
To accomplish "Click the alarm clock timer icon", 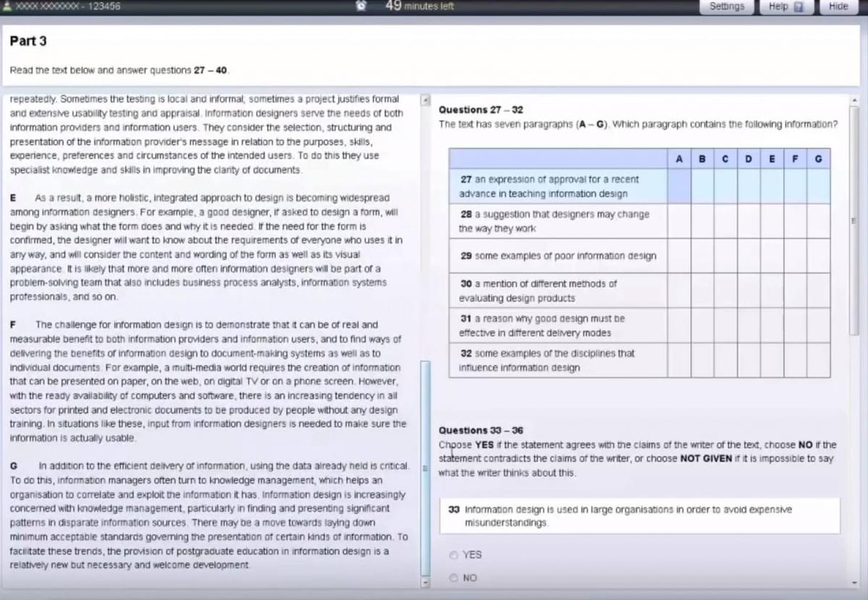I will point(362,6).
